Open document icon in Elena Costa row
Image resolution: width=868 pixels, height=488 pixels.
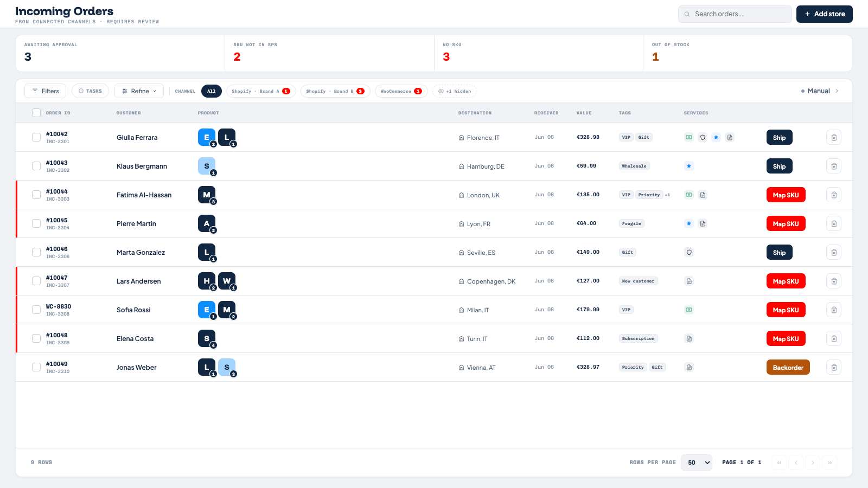[x=689, y=338]
